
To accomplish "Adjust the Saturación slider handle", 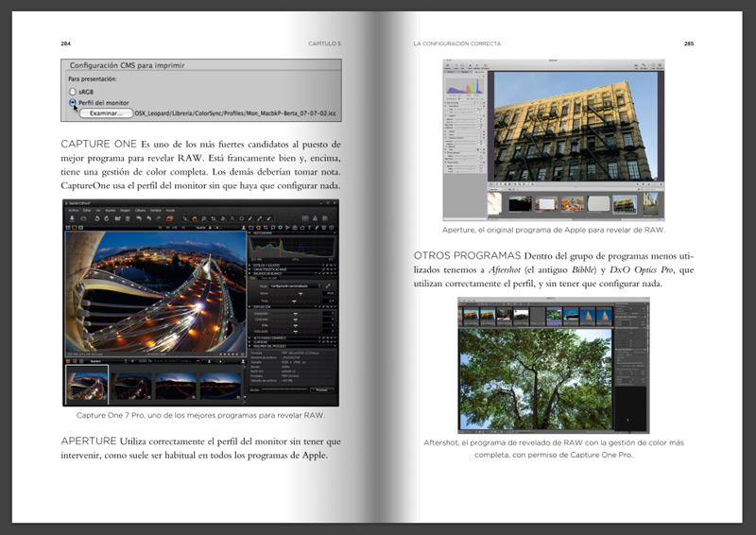I will pyautogui.click(x=296, y=332).
